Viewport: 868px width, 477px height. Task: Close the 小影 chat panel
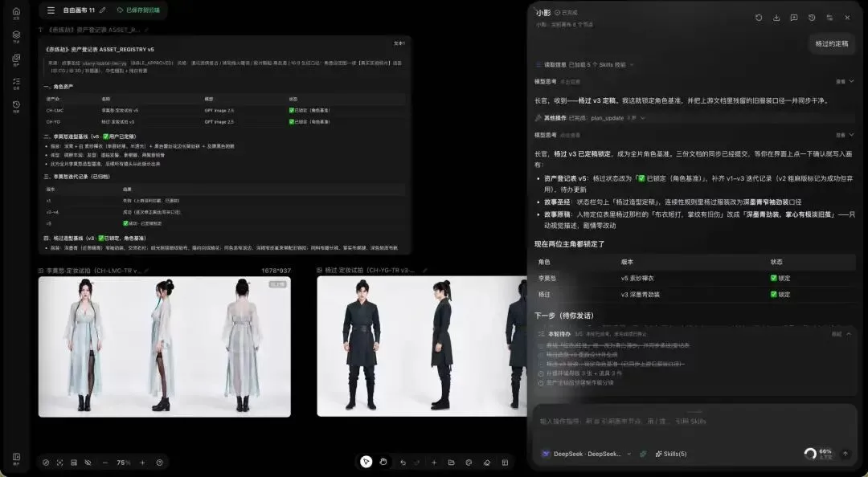(847, 18)
